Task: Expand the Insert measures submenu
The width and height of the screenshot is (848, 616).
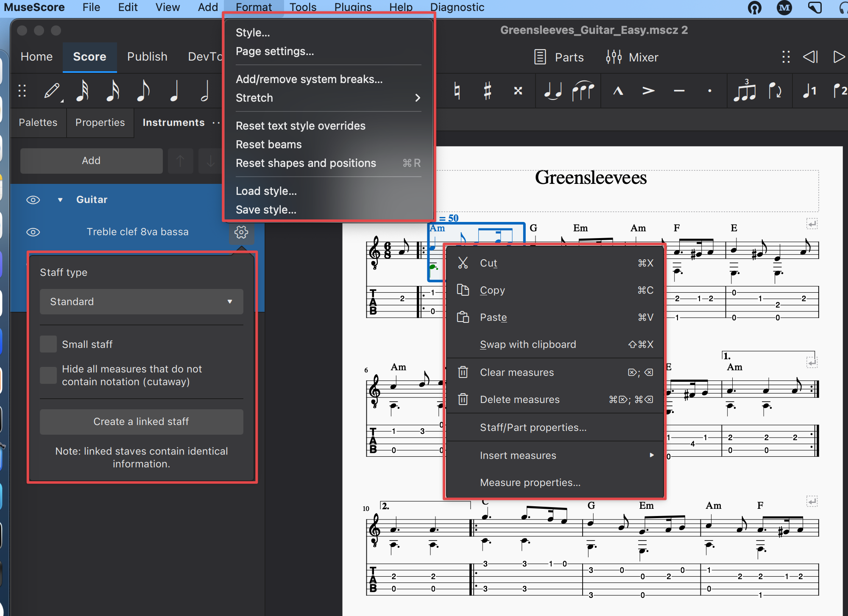Action: pyautogui.click(x=555, y=455)
